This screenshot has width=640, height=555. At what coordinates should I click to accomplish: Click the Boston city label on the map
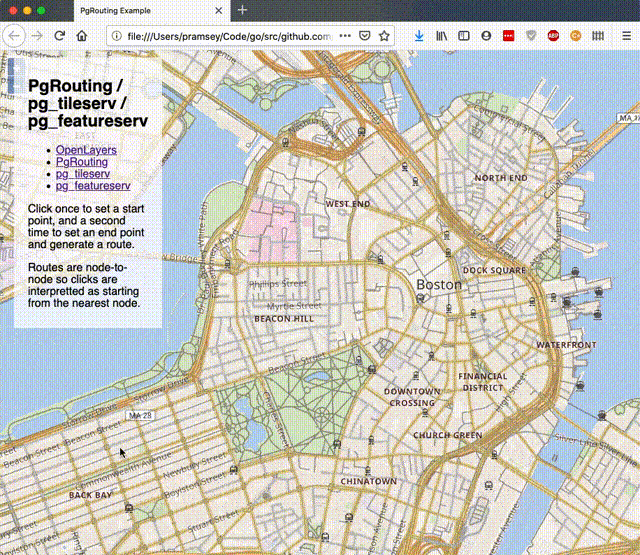click(x=439, y=285)
